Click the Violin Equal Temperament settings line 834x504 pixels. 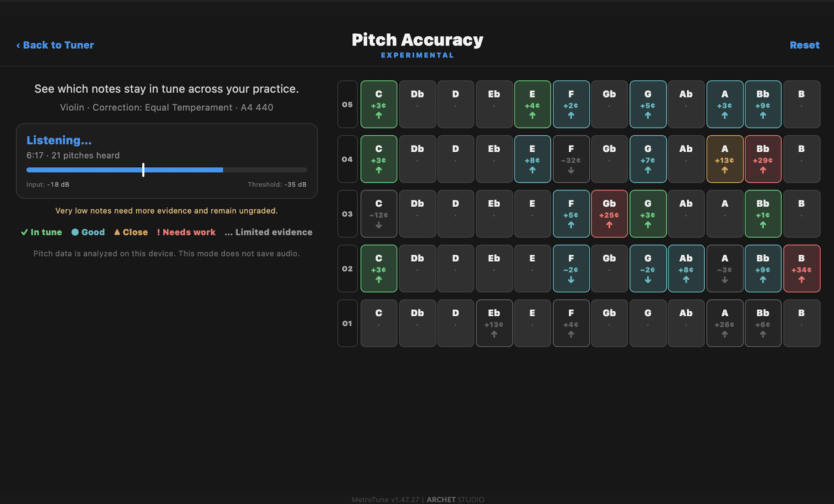click(x=167, y=108)
